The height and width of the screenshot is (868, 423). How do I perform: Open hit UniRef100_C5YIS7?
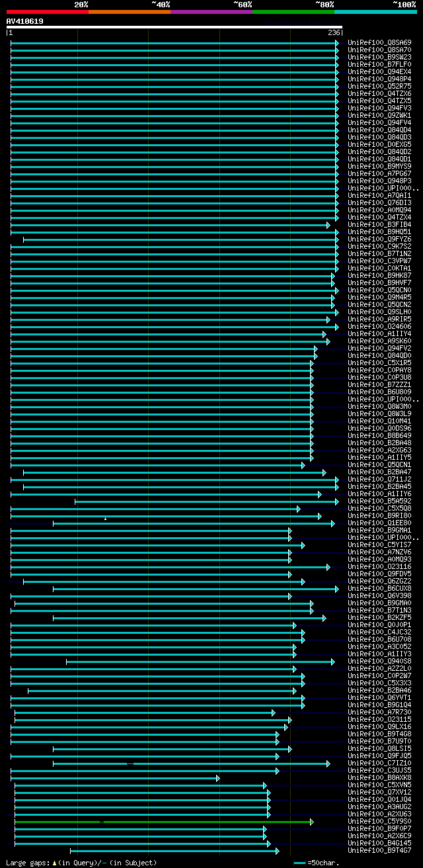[379, 544]
